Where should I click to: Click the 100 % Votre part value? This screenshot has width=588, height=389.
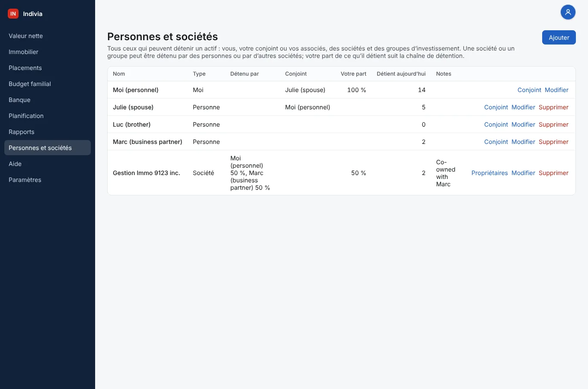pos(357,90)
